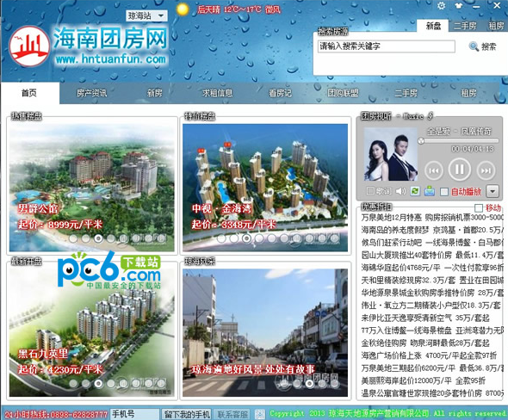The image size is (508, 420).
Task: Open the 房产资讯 navigation tab
Action: pos(91,93)
